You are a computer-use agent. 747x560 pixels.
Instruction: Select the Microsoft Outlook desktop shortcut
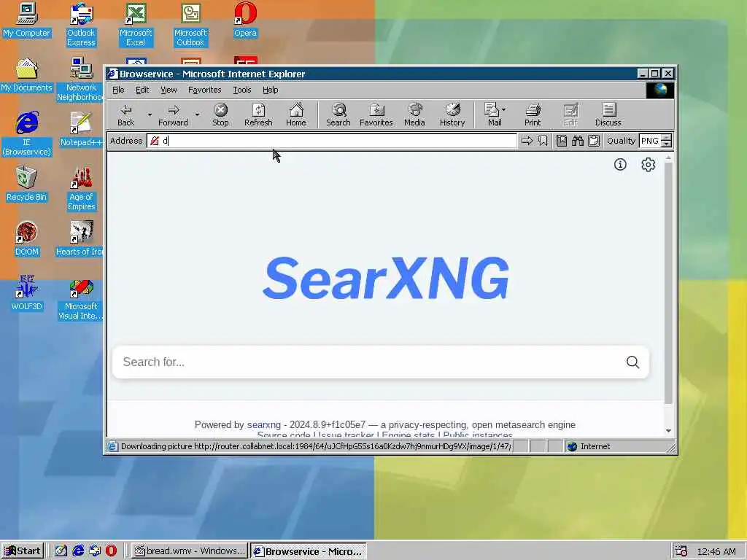pyautogui.click(x=190, y=25)
